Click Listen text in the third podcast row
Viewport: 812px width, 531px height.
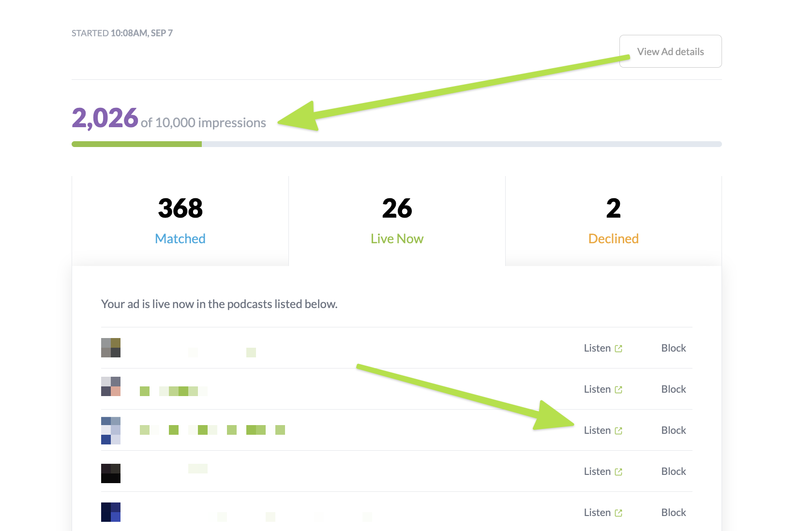click(597, 430)
